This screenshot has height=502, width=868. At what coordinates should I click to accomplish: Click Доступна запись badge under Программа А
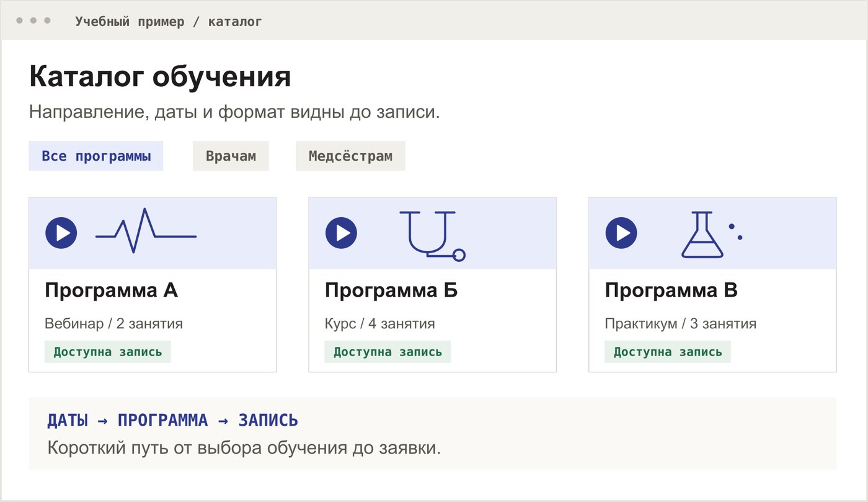point(108,352)
